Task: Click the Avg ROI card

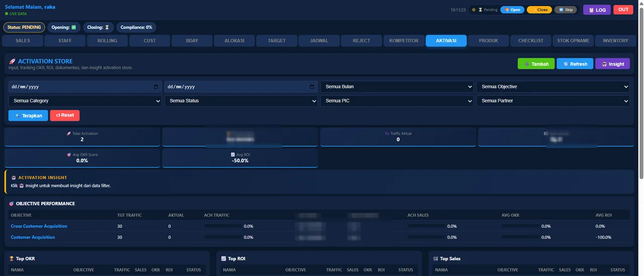Action: coord(240,158)
